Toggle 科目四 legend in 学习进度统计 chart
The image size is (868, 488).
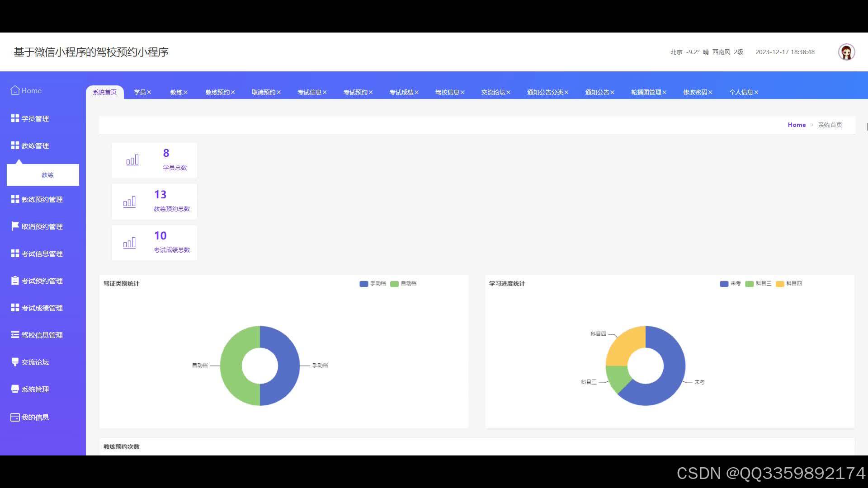(x=789, y=284)
